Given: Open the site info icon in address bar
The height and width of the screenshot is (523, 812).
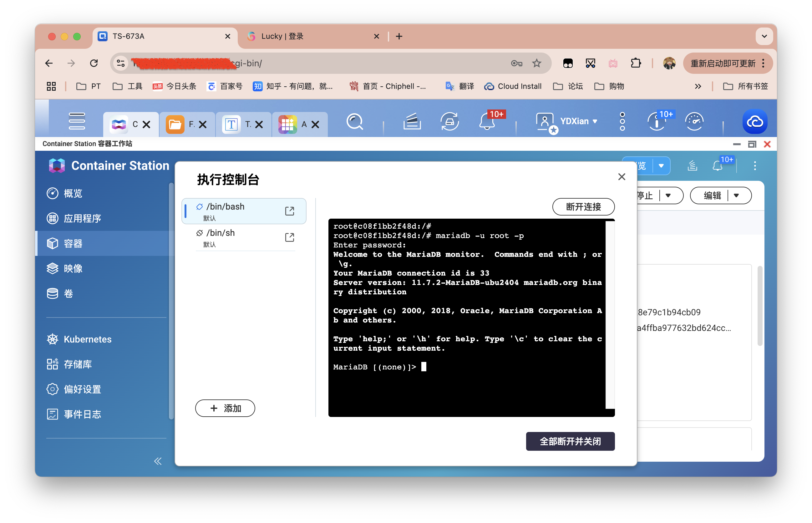Looking at the screenshot, I should point(120,63).
